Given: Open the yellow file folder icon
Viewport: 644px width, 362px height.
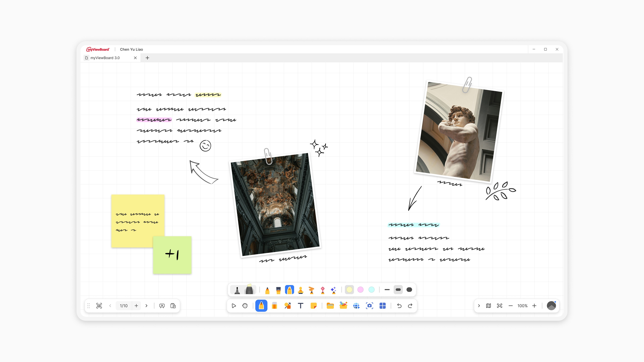Looking at the screenshot, I should pyautogui.click(x=330, y=306).
